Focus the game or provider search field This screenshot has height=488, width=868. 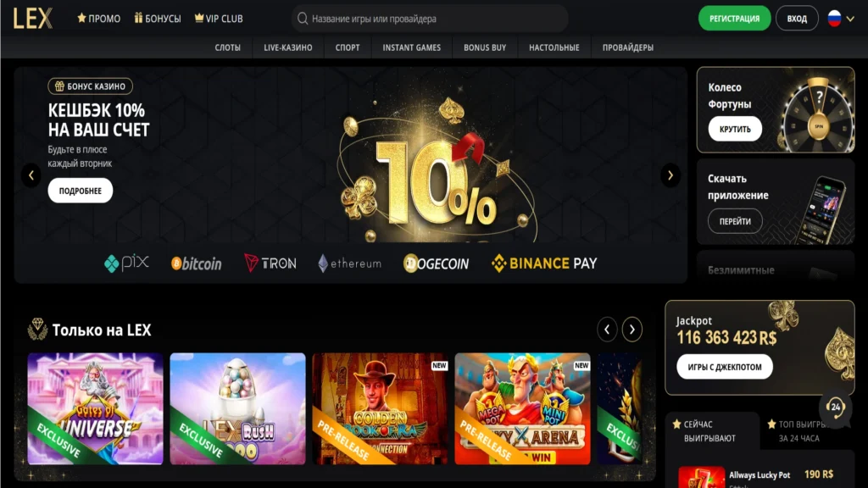430,19
